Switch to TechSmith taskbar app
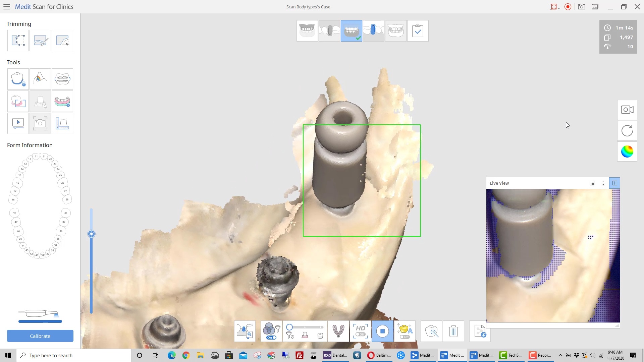Image resolution: width=644 pixels, height=362 pixels. point(511,355)
